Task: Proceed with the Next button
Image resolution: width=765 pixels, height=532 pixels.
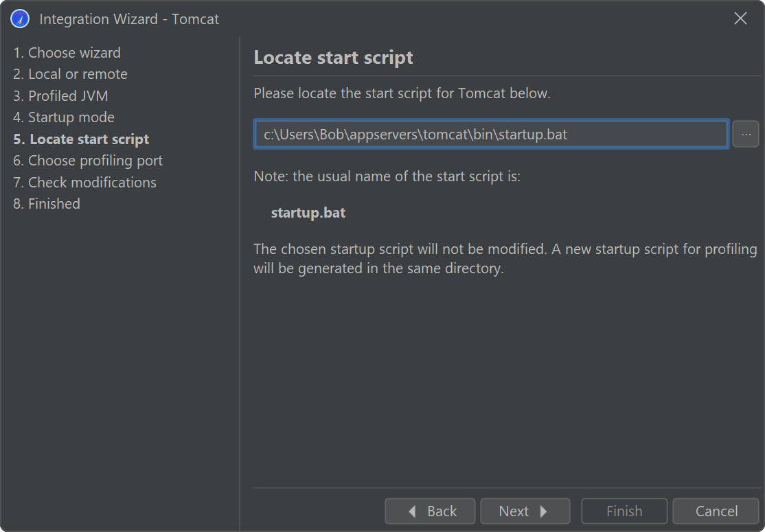Action: coord(525,511)
